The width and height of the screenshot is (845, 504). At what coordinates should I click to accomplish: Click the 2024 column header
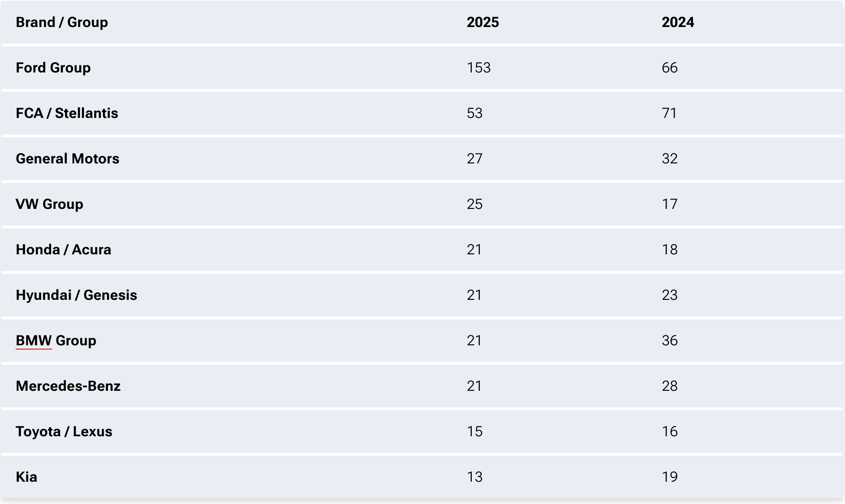point(678,22)
